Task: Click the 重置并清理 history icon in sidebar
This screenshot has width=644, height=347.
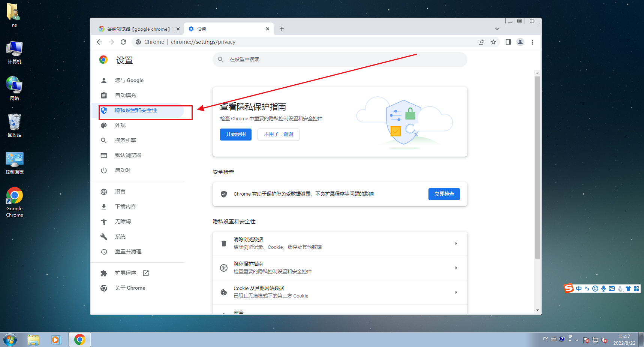Action: pos(104,251)
